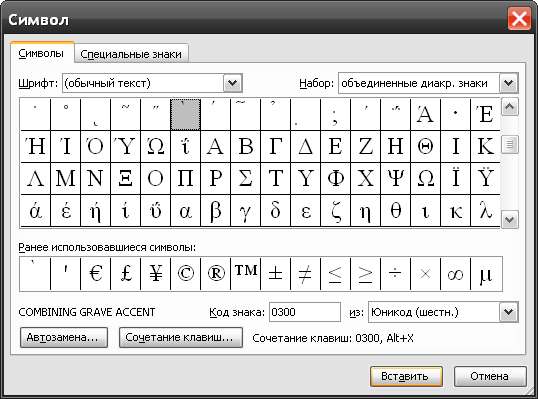Select the small gamma symbol

[x=245, y=210]
